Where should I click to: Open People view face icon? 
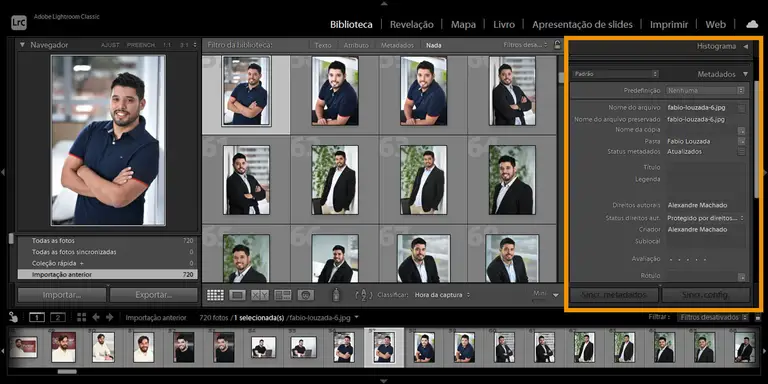[x=306, y=295]
